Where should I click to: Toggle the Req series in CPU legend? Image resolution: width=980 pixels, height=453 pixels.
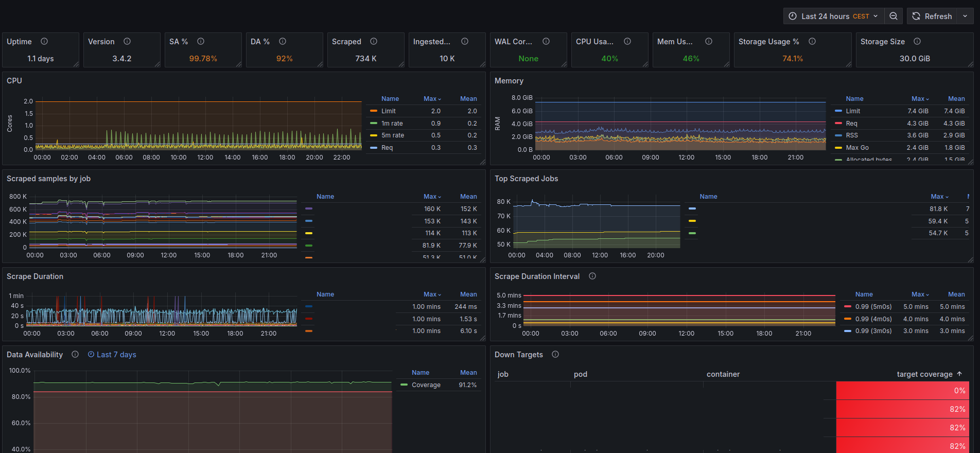pos(387,148)
